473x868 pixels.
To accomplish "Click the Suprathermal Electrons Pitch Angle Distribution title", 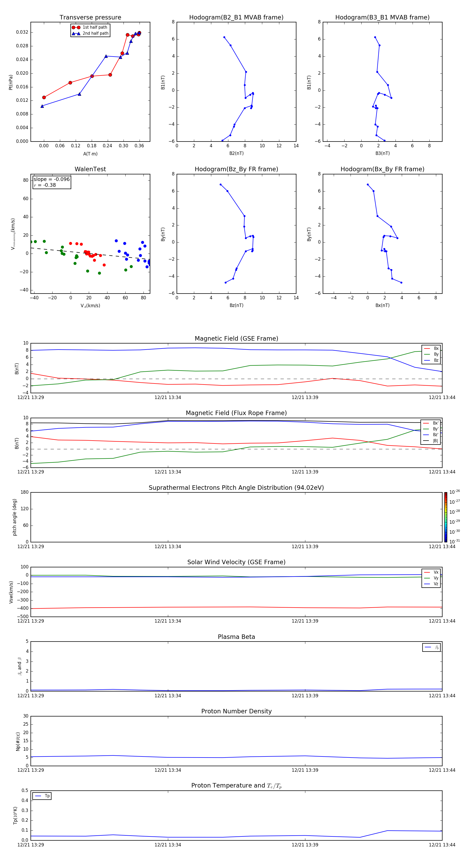I will [236, 488].
